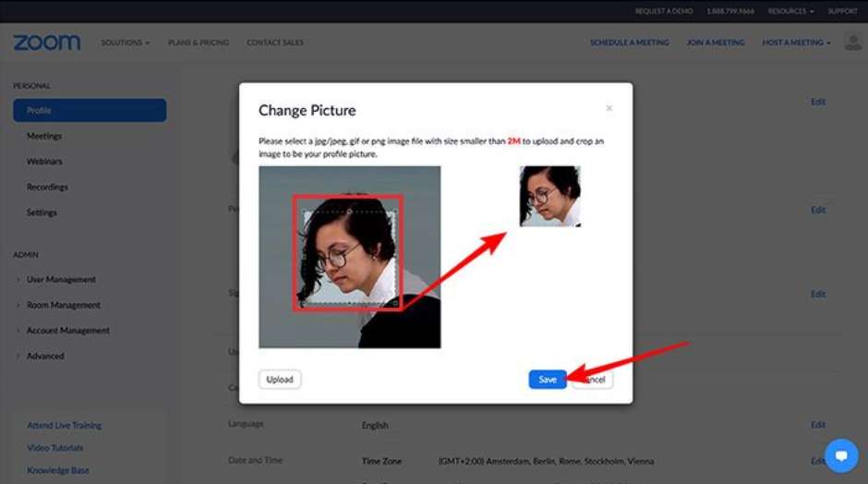Expand the Advanced admin section
The height and width of the screenshot is (484, 868).
tap(45, 356)
